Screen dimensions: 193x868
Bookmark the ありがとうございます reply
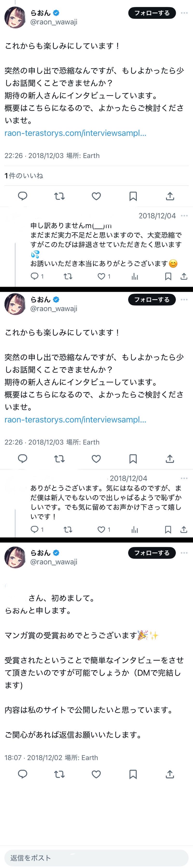click(x=168, y=529)
